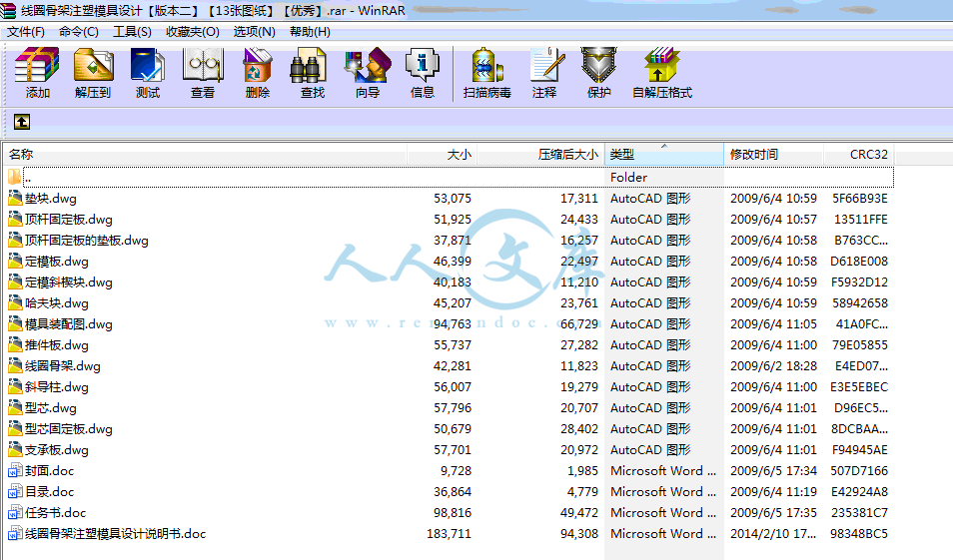Select file 型芯固定板.dwg
The image size is (953, 560).
[x=69, y=429]
